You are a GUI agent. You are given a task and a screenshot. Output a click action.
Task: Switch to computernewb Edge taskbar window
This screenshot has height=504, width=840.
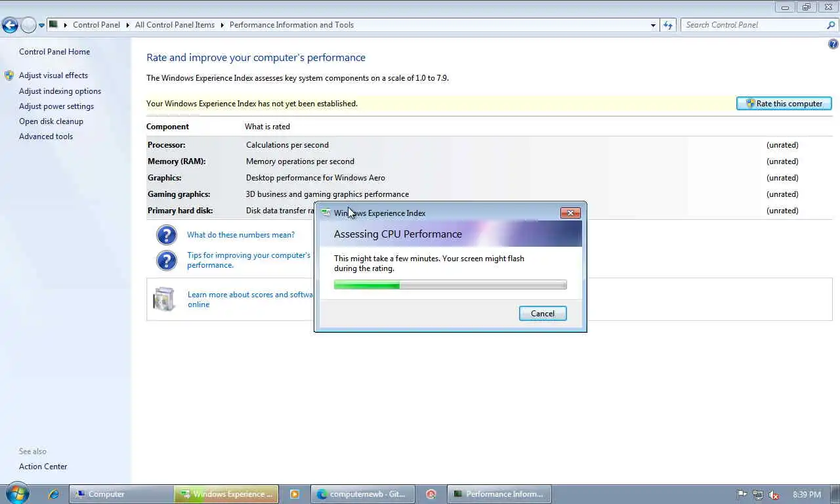pyautogui.click(x=363, y=494)
